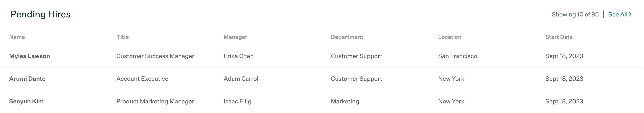Open the See All link

pos(620,14)
